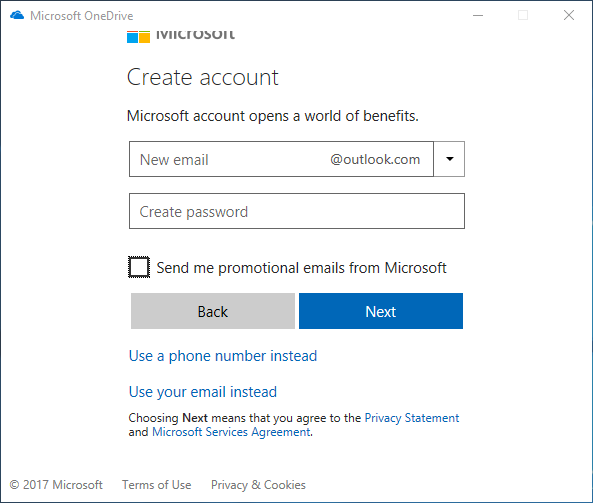Tick the promotional emails checkbox
Image resolution: width=593 pixels, height=503 pixels.
click(139, 267)
